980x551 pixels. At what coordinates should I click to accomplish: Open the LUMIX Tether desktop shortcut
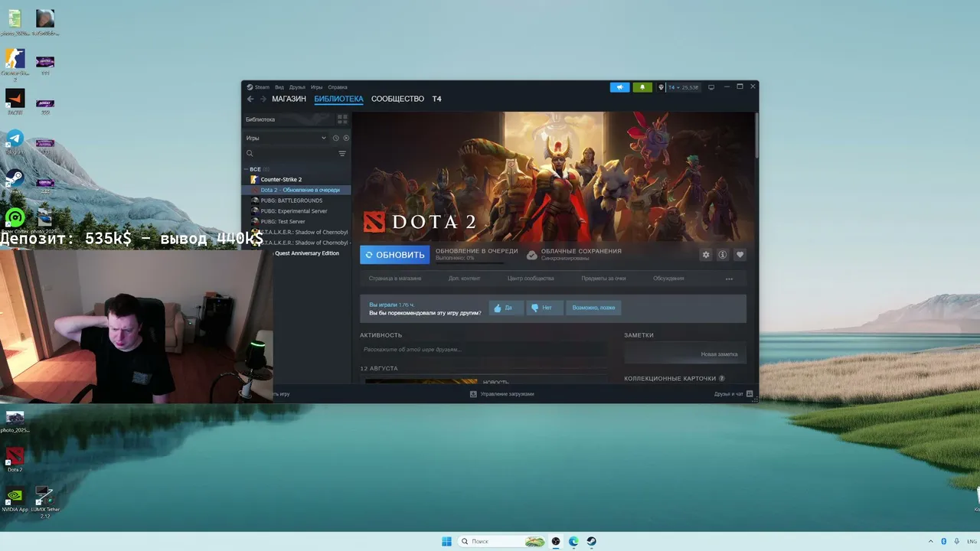click(45, 502)
